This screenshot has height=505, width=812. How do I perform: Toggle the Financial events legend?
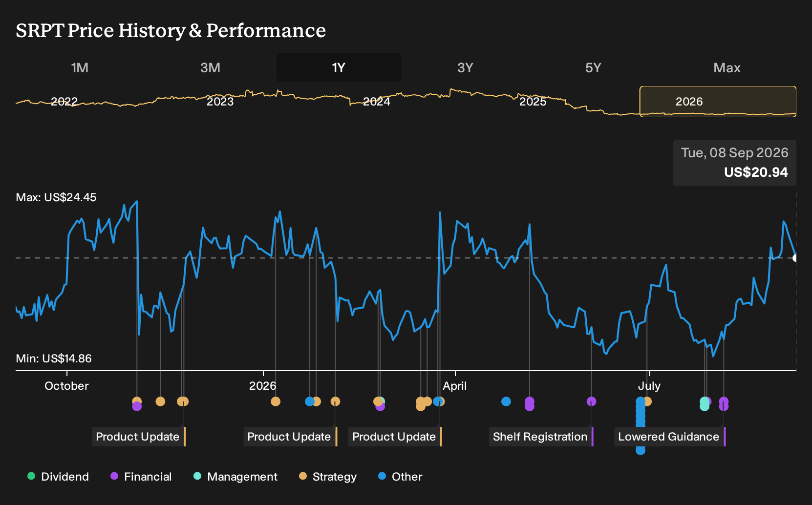[141, 477]
